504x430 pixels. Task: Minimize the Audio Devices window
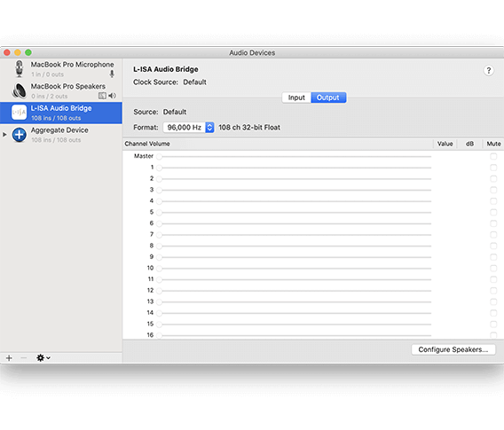click(18, 52)
